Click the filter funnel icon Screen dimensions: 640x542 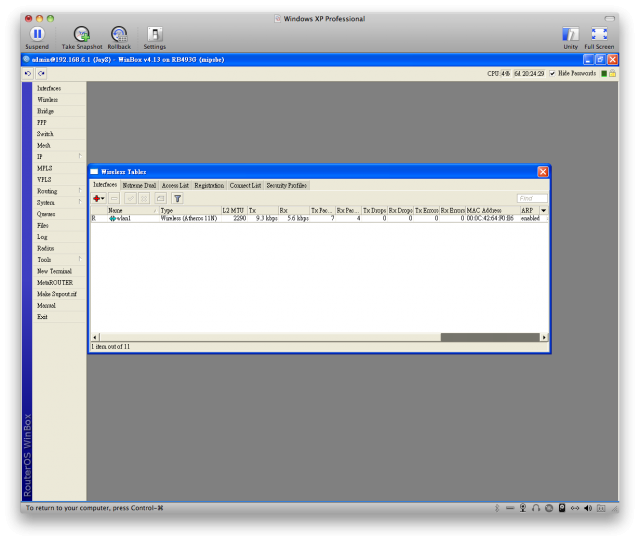177,198
